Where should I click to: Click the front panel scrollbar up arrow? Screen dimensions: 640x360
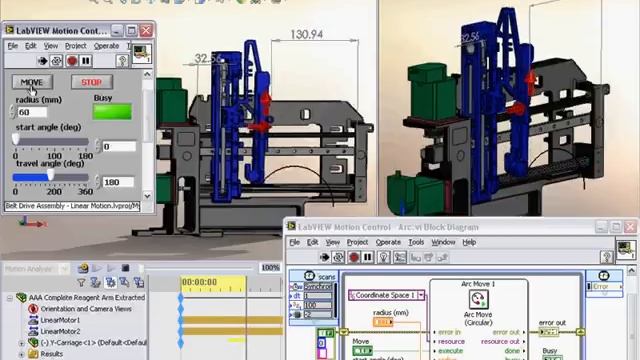tap(147, 74)
